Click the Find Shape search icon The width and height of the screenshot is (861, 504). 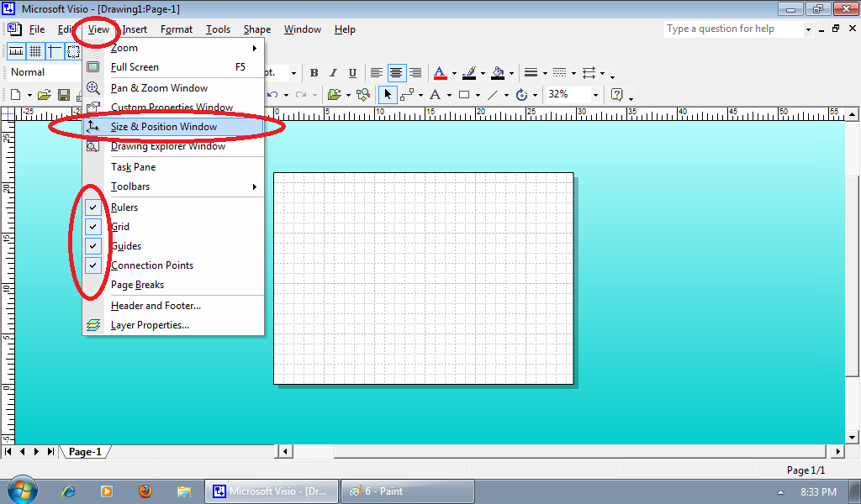(x=363, y=95)
